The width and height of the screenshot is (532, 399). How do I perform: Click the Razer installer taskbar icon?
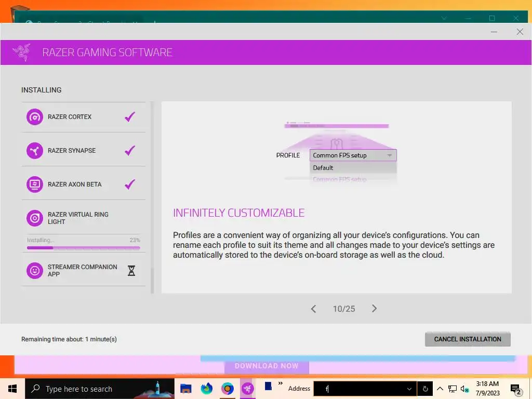(248, 389)
